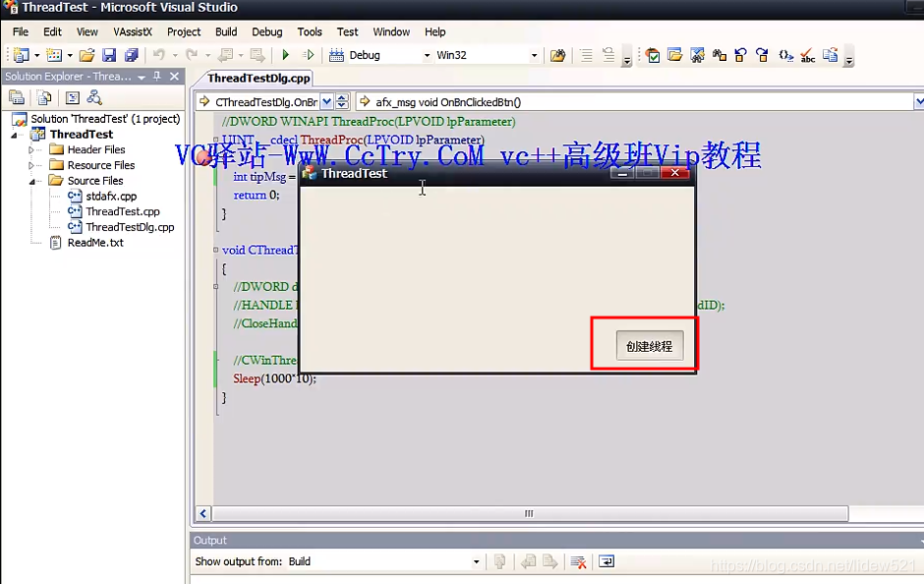Open Add New Item dropdown arrow
The height and width of the screenshot is (584, 924).
coord(70,55)
